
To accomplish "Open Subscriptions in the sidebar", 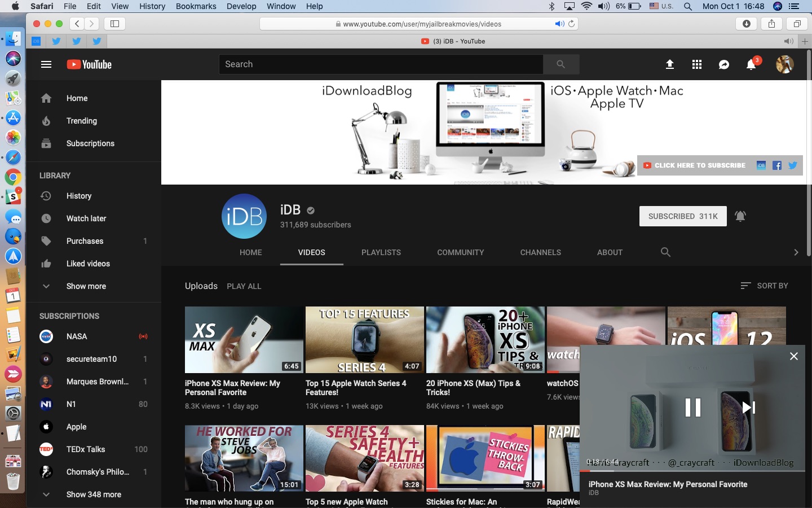I will [94, 143].
